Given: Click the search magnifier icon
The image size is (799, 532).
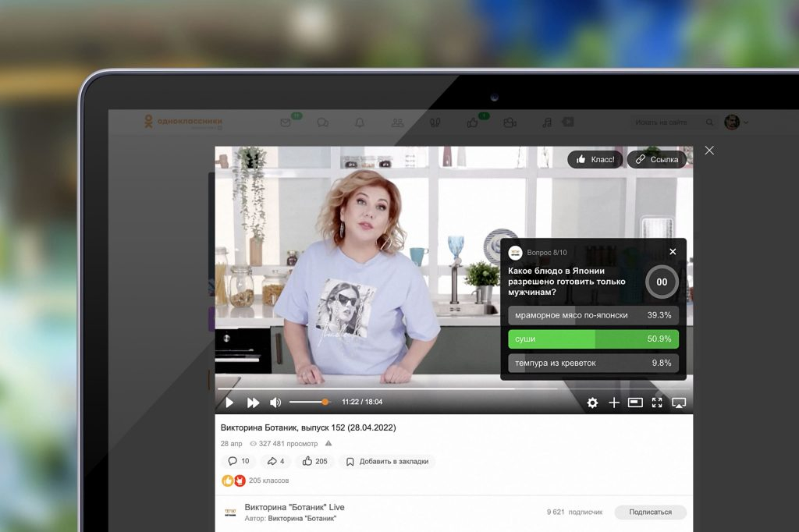Looking at the screenshot, I should (709, 122).
